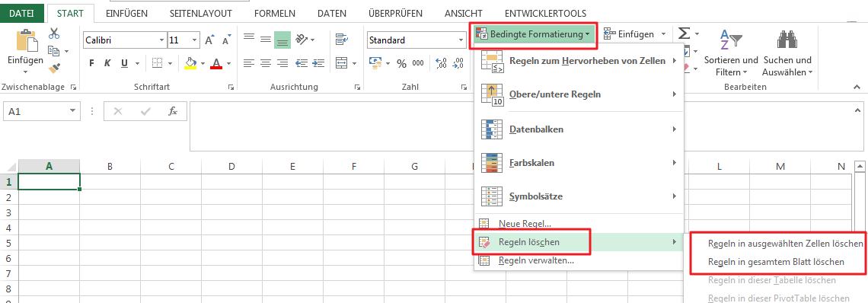Click the increase indent icon
Image resolution: width=868 pixels, height=303 pixels.
coord(318,63)
